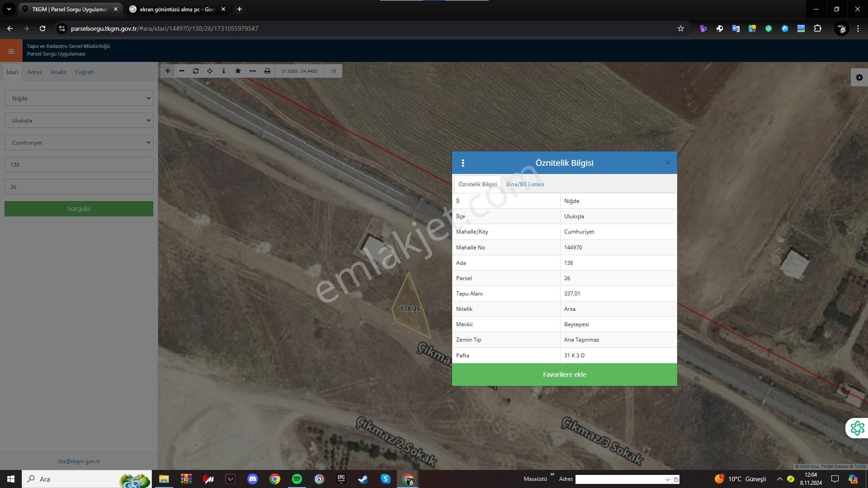
Task: Click the Favorilere ekle button
Action: 564,375
